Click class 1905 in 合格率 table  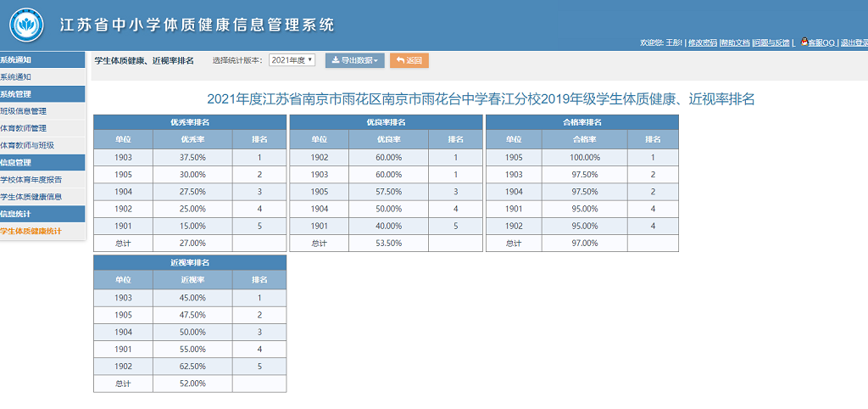(x=514, y=157)
